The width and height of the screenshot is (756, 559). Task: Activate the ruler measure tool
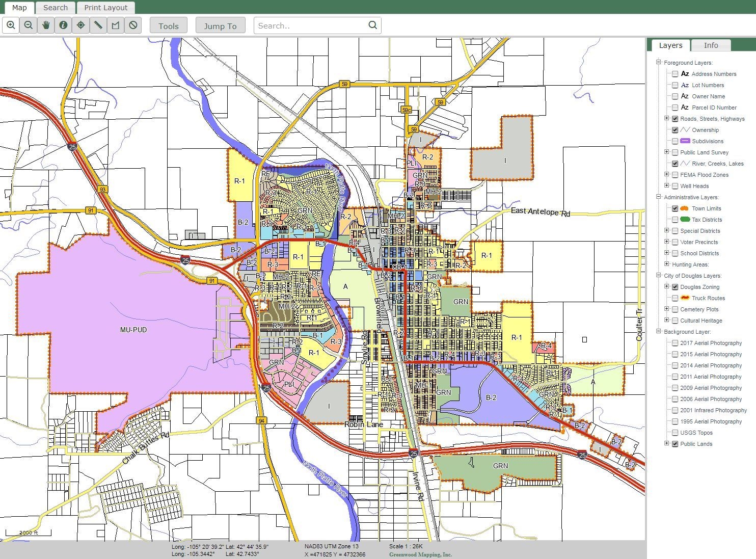[x=98, y=25]
